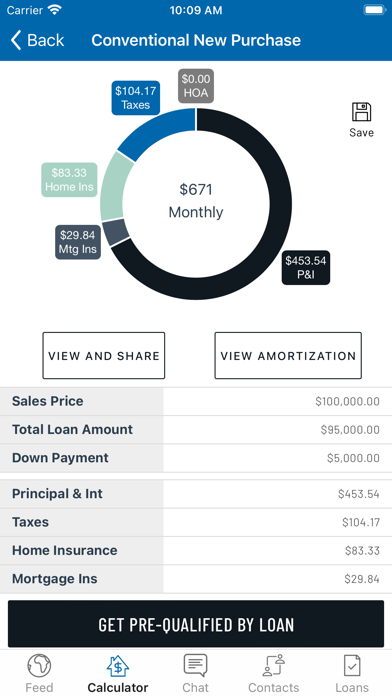Open the Loans document icon tab
The image size is (392, 696).
[x=352, y=666]
